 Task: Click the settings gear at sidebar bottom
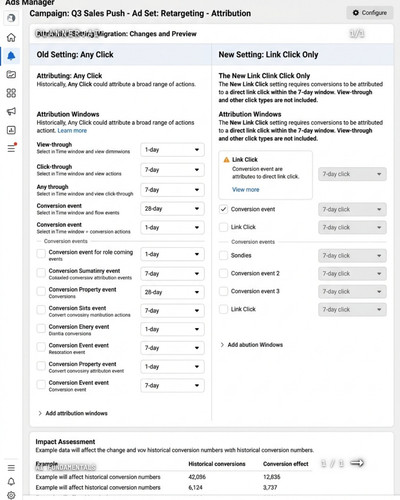(x=11, y=495)
